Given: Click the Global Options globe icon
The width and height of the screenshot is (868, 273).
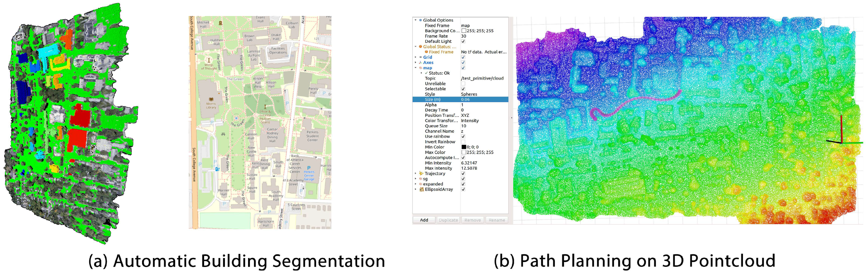Looking at the screenshot, I should [x=421, y=20].
